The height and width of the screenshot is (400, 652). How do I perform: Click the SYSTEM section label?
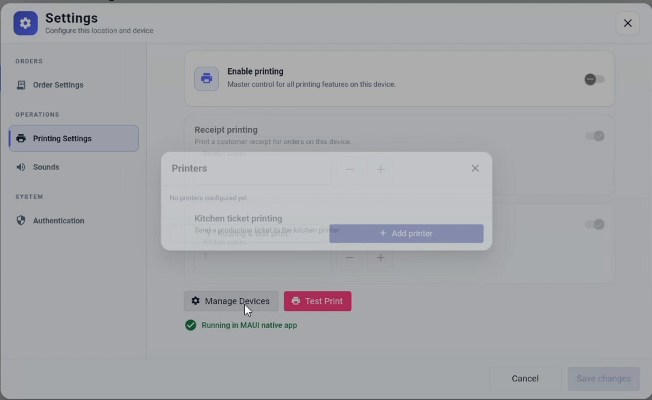point(29,197)
